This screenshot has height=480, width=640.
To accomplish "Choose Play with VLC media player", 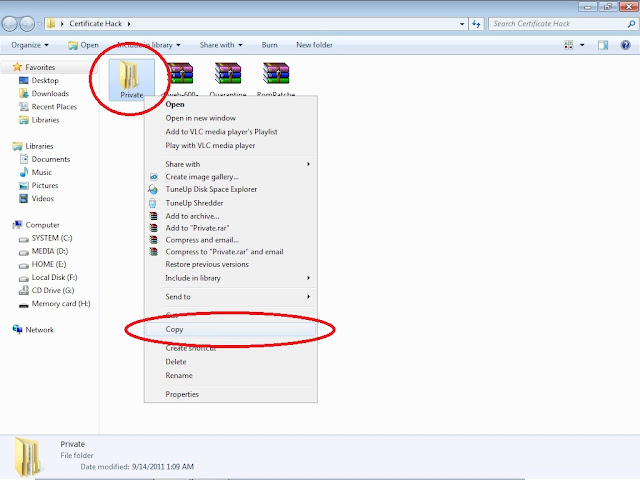I will [x=231, y=145].
